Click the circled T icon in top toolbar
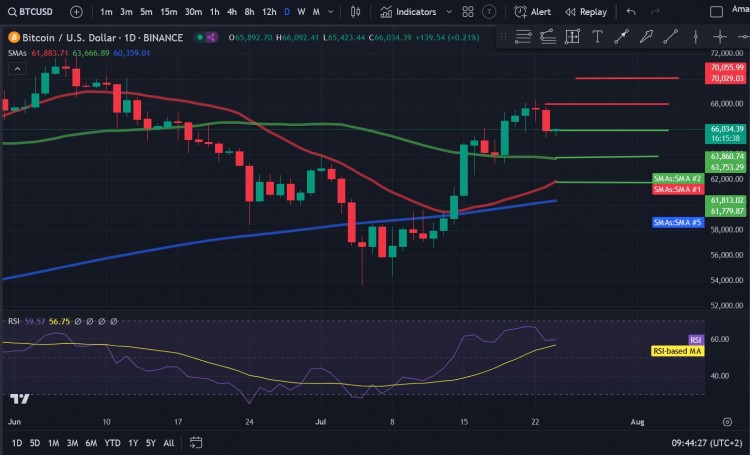This screenshot has width=750, height=455. [x=489, y=12]
